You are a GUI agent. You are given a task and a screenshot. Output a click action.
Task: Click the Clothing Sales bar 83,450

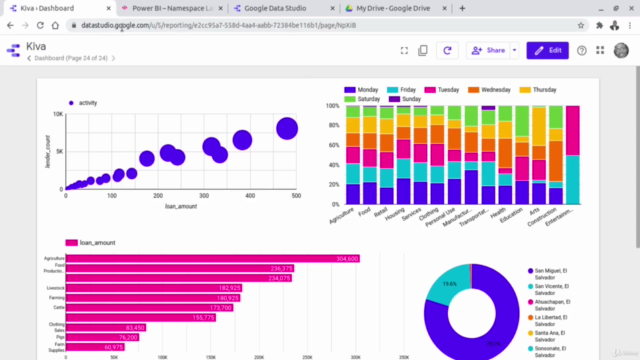(x=106, y=328)
